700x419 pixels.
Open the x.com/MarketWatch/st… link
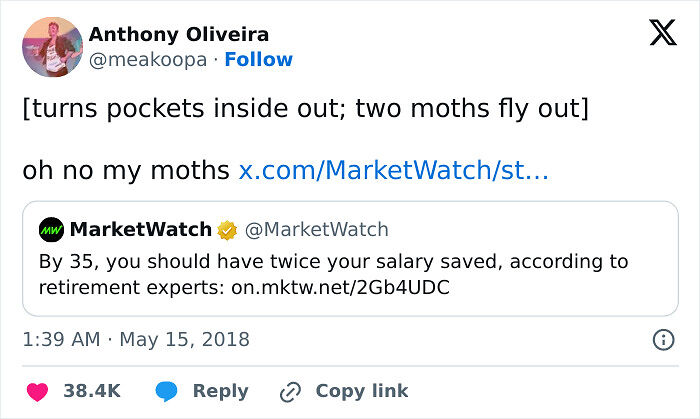[393, 171]
